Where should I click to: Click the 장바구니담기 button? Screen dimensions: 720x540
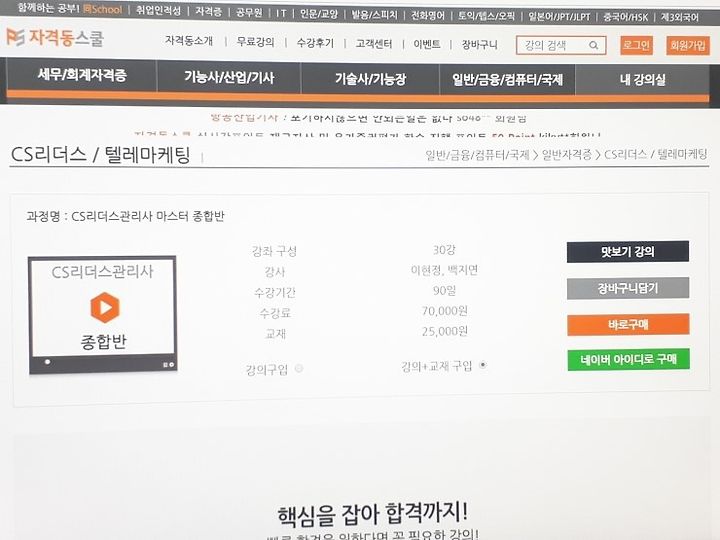(628, 288)
